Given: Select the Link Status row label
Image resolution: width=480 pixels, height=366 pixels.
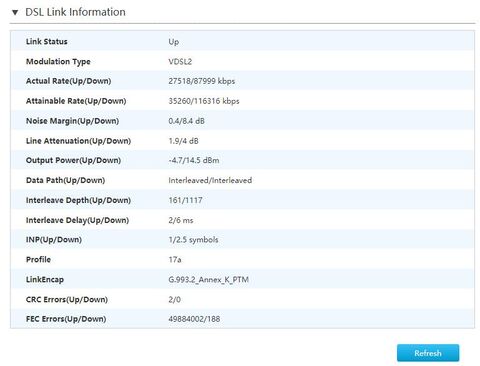Looking at the screenshot, I should click(x=47, y=41).
